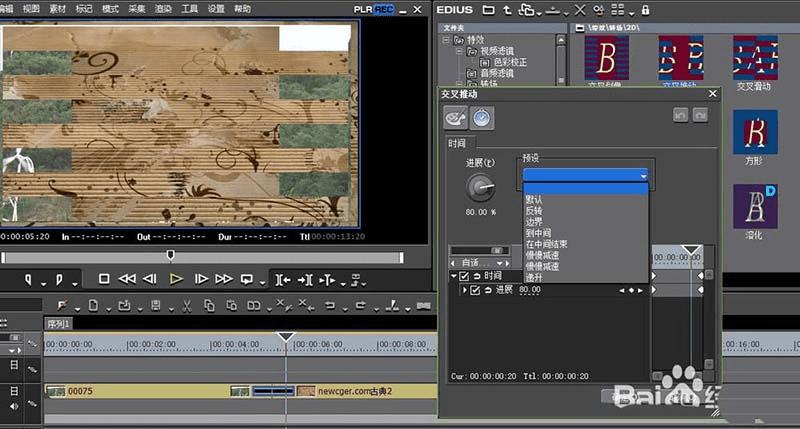800x429 pixels.
Task: Select 反转 from the preset list
Action: pyautogui.click(x=535, y=210)
